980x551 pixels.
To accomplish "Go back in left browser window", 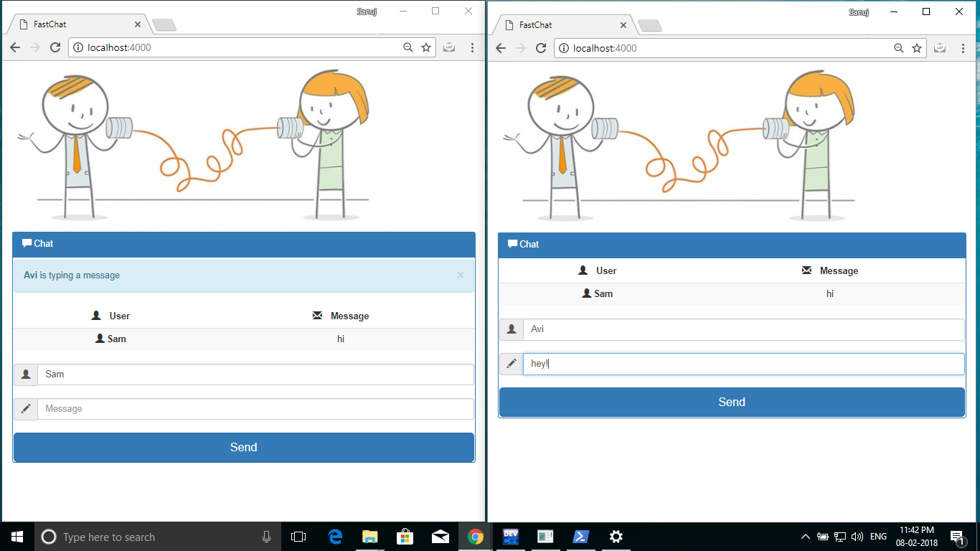I will click(14, 47).
